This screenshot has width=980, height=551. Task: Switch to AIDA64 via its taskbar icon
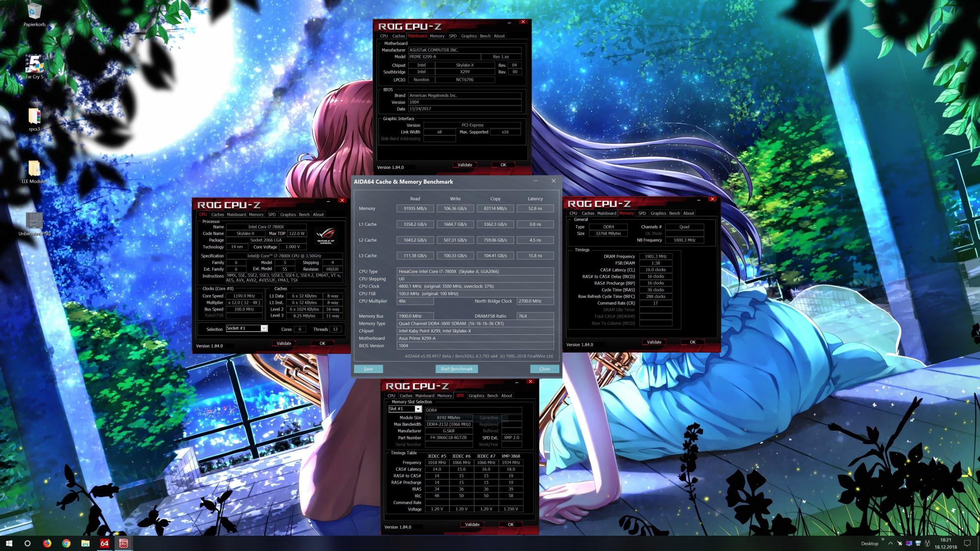coord(104,543)
